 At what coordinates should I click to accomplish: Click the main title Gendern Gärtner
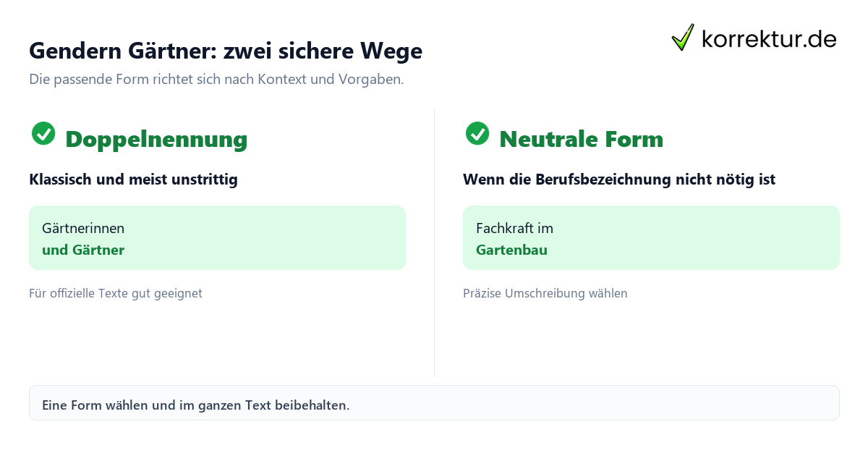[x=226, y=51]
